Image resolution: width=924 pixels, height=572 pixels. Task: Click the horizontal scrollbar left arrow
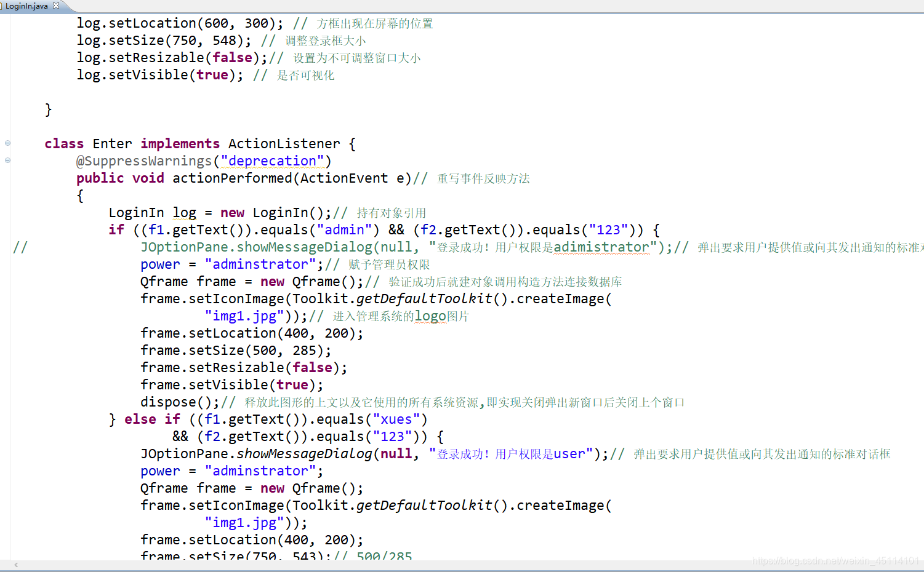(x=16, y=565)
